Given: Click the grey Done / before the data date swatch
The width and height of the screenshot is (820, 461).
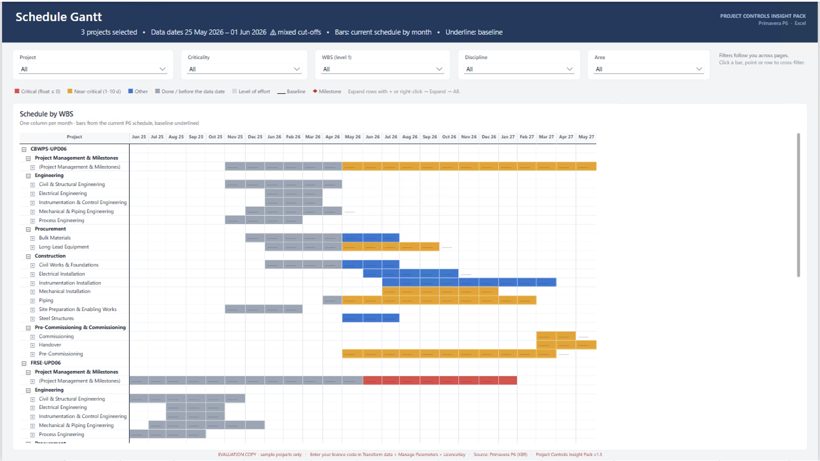Looking at the screenshot, I should (157, 91).
